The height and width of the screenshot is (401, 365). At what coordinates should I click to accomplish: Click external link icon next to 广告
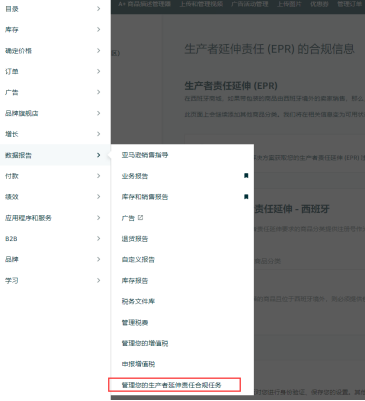(x=140, y=217)
